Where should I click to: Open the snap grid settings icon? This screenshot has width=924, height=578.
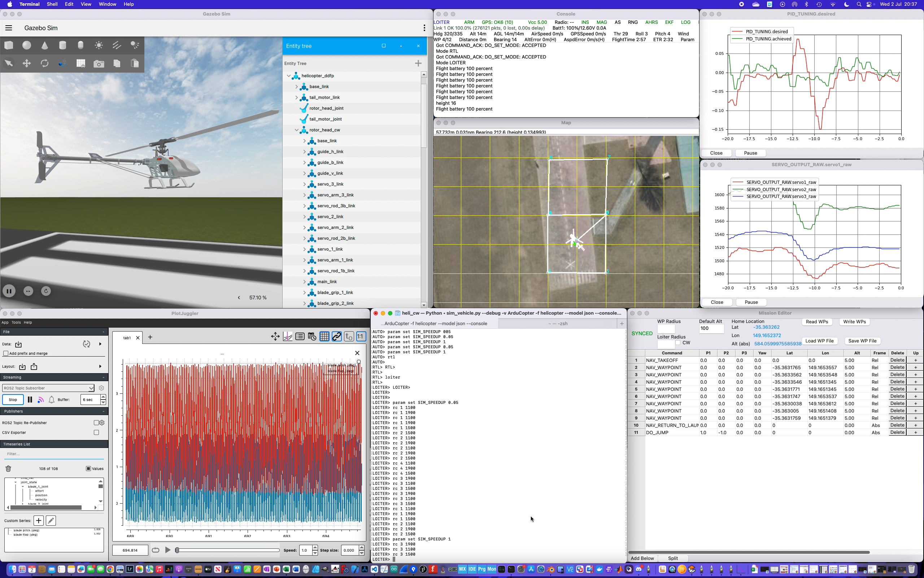(80, 64)
